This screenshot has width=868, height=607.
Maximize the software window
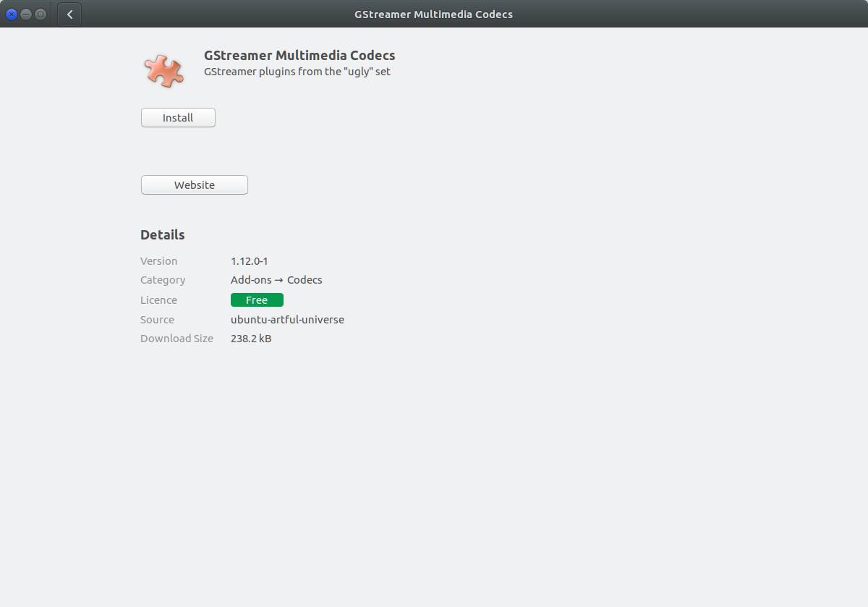pyautogui.click(x=40, y=14)
